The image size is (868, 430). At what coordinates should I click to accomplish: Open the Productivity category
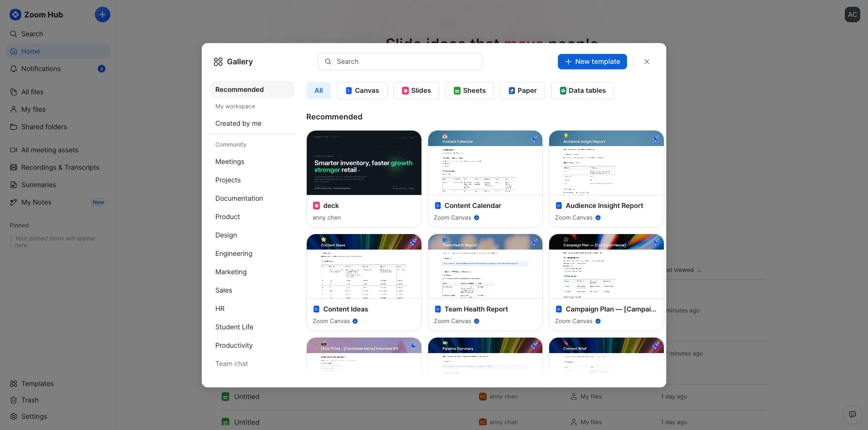[252, 345]
